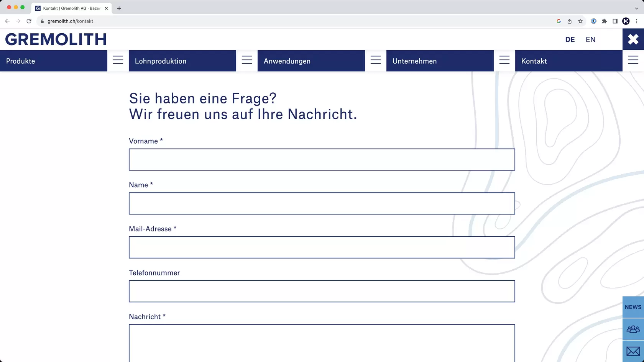The width and height of the screenshot is (644, 362).
Task: Expand the Unternehmen hamburger menu
Action: click(504, 60)
